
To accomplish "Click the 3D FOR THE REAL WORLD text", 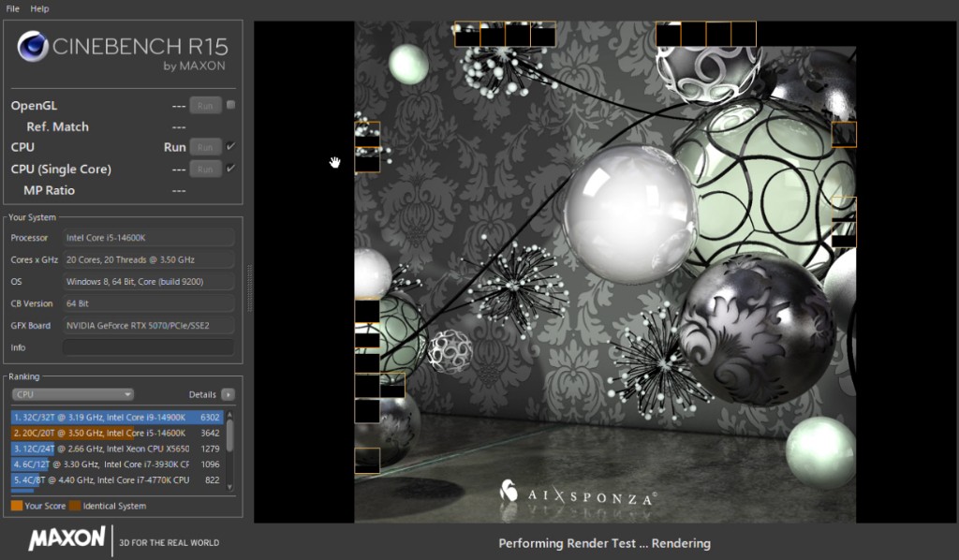I will point(169,542).
